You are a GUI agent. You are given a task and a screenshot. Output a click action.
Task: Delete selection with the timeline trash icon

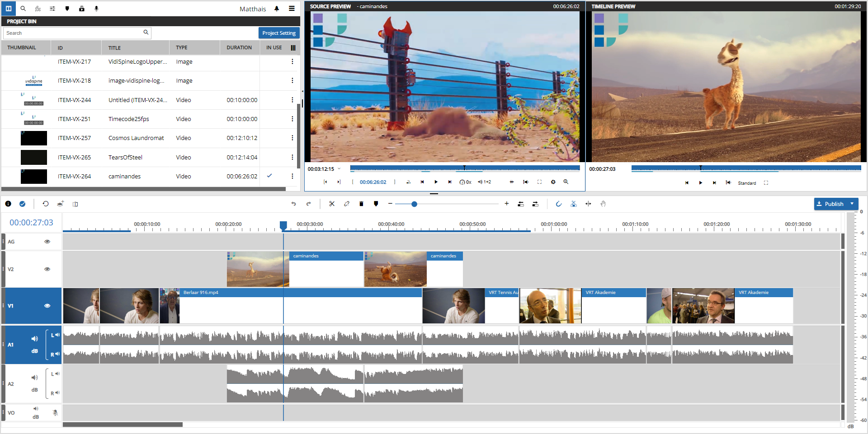coord(361,204)
